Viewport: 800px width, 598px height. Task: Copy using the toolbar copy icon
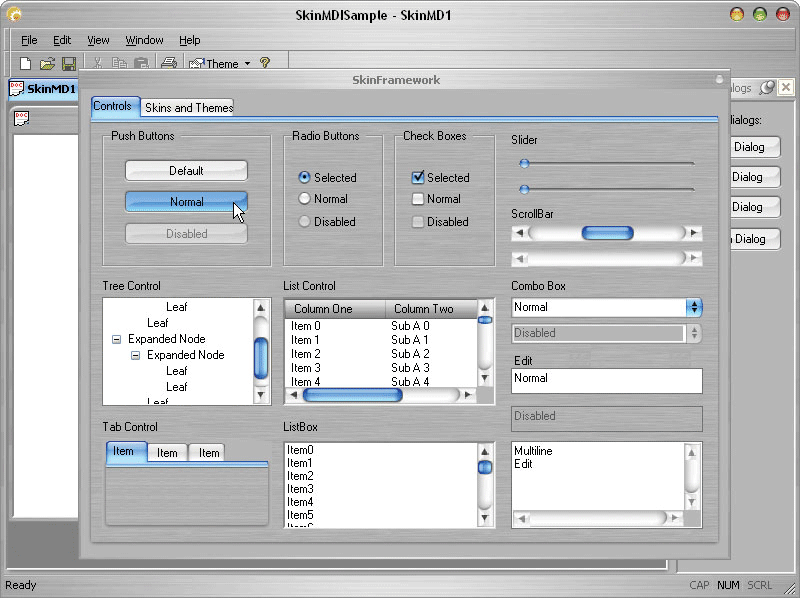(x=118, y=63)
